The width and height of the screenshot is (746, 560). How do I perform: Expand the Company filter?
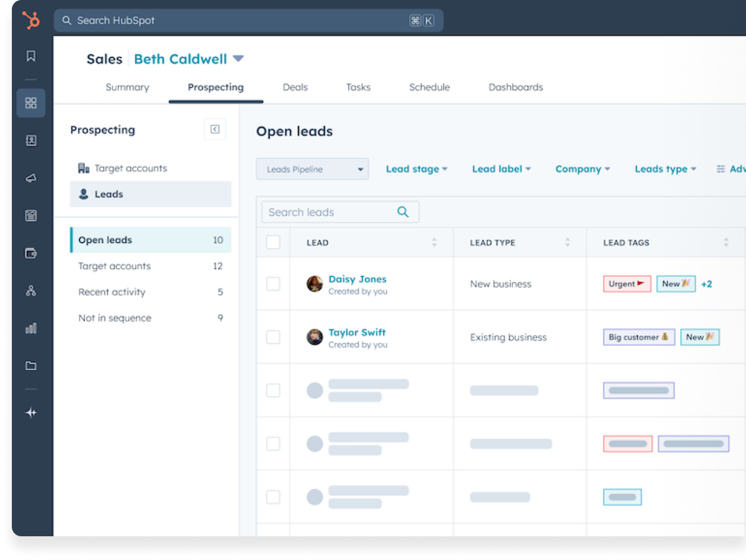582,169
